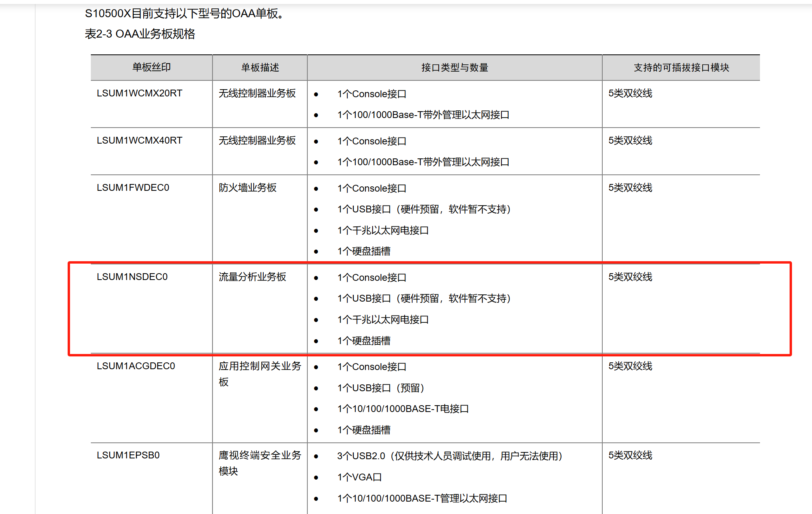Click the LSUM1FWDEC0 board name

133,188
